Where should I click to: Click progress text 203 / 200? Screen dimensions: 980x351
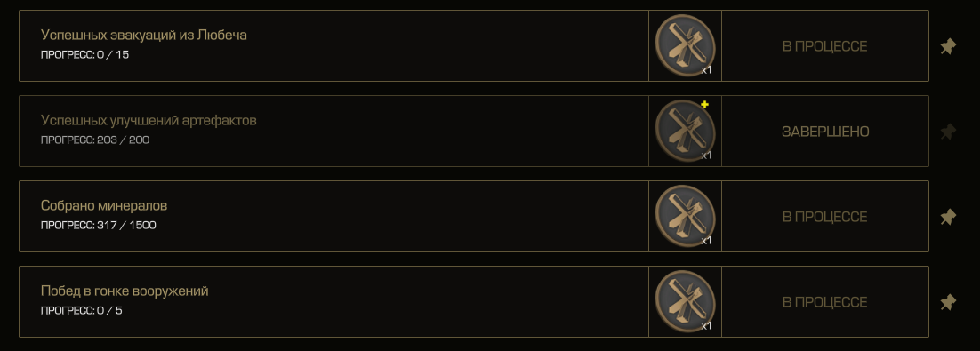tap(123, 140)
